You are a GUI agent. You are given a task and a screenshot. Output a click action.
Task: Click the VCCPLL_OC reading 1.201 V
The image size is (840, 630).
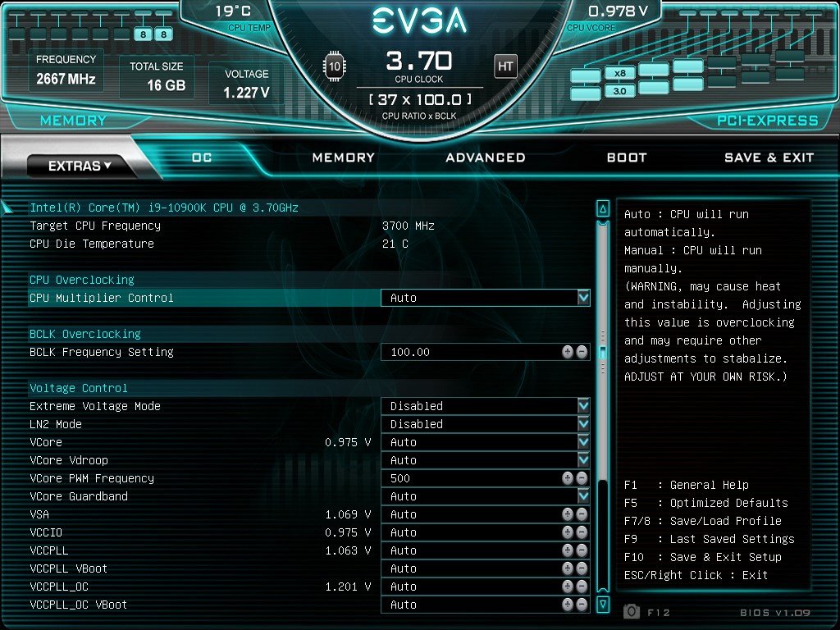tap(348, 587)
